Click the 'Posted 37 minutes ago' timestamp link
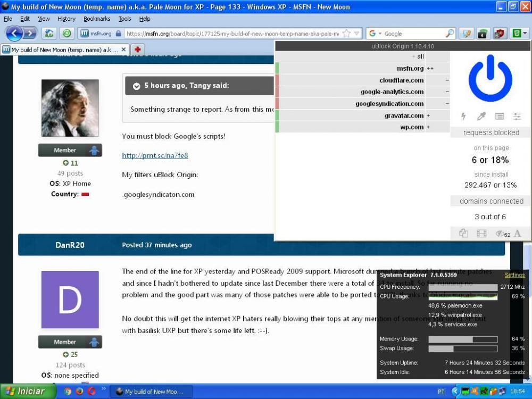532x399 pixels. [x=157, y=245]
